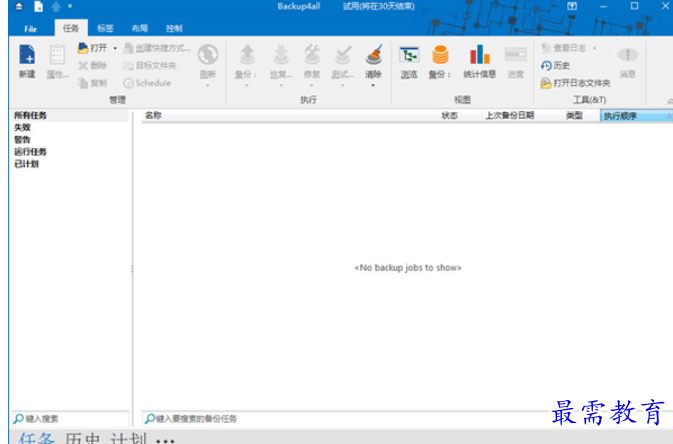Select the 任务 (Jobs) ribbon tab
673x444 pixels.
(x=71, y=28)
